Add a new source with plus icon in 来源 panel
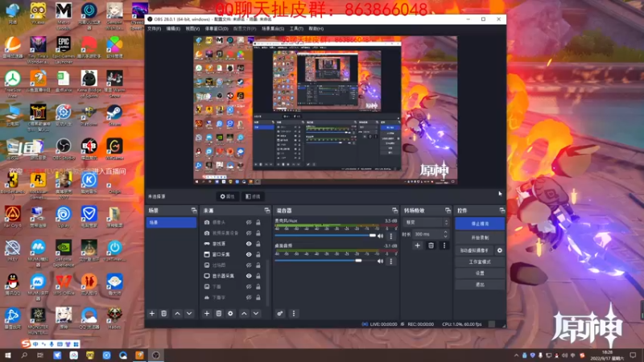The image size is (644, 362). pos(207,314)
